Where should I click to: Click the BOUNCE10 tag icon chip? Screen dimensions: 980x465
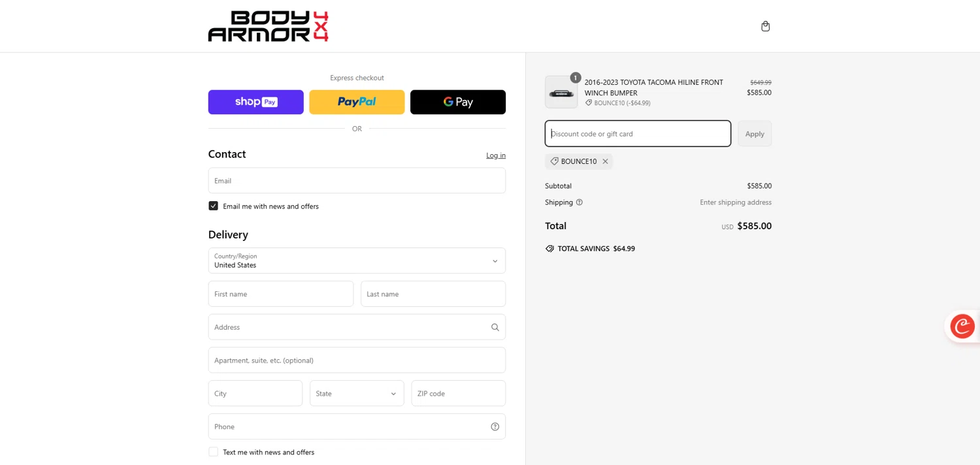[x=579, y=161]
